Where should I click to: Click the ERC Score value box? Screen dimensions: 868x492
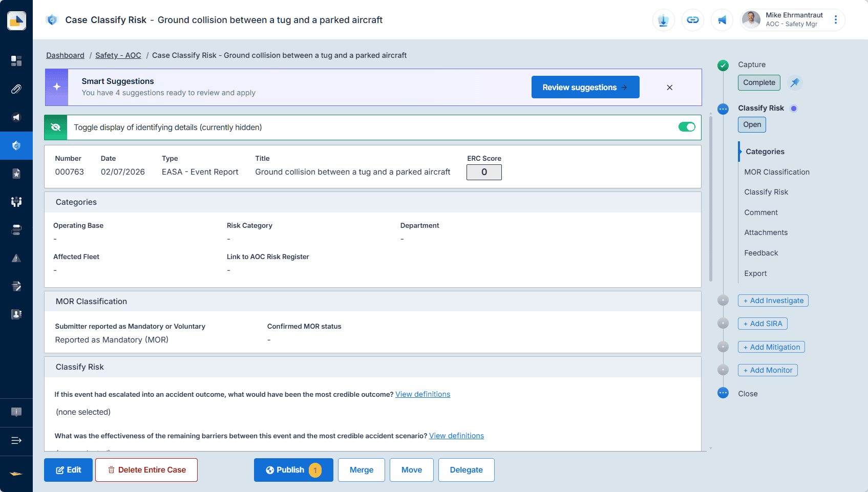[x=484, y=172]
